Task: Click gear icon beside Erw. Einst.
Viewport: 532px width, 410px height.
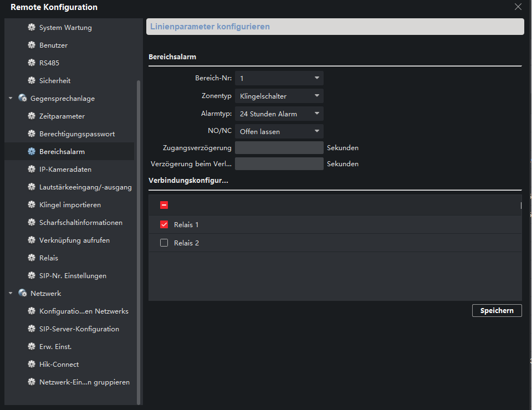Action: coord(32,346)
